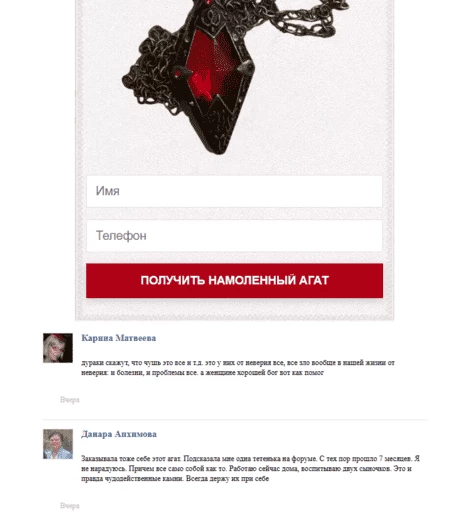Submit with Получить намоленный агат button
Screen dimensions: 463x520
tap(234, 280)
